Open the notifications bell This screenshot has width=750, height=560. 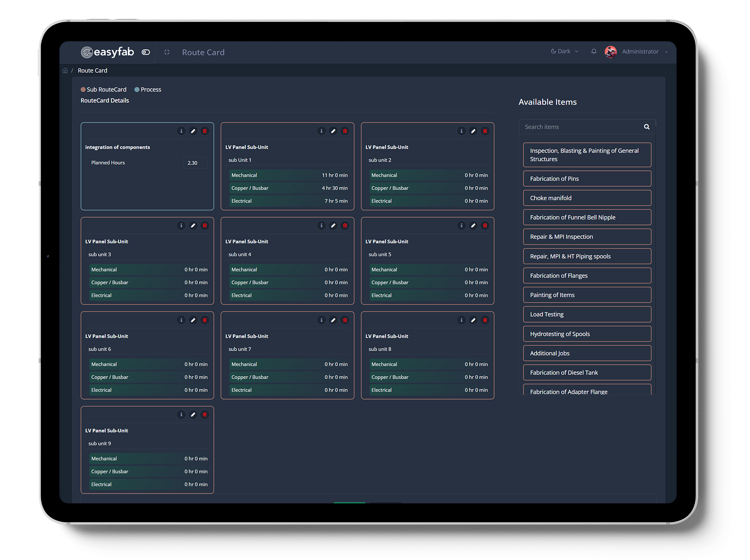tap(593, 51)
